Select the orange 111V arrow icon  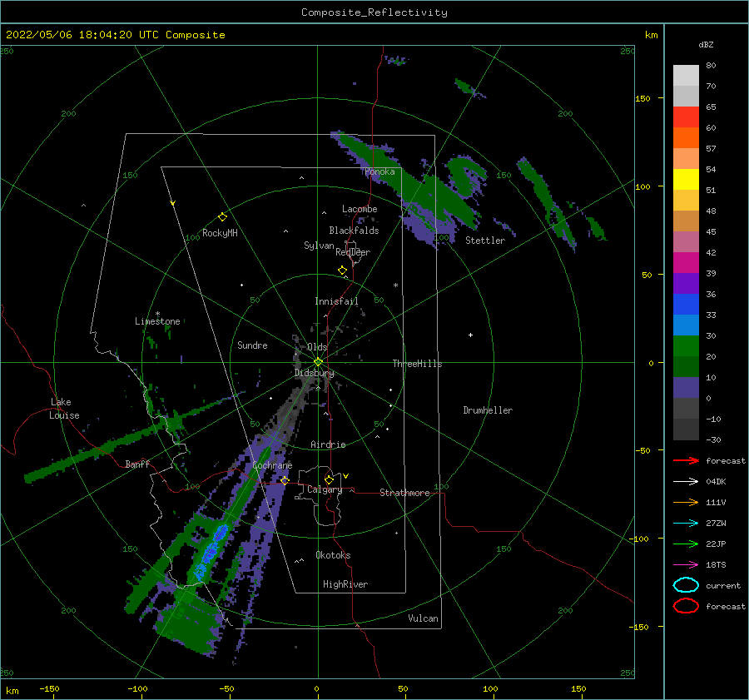[x=686, y=502]
